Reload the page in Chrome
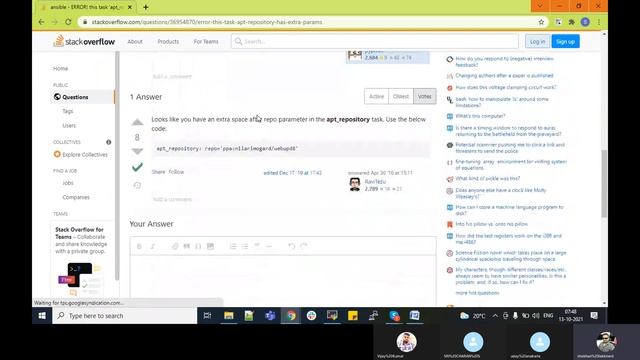Screen dimensions: 640x360 pos(68,22)
